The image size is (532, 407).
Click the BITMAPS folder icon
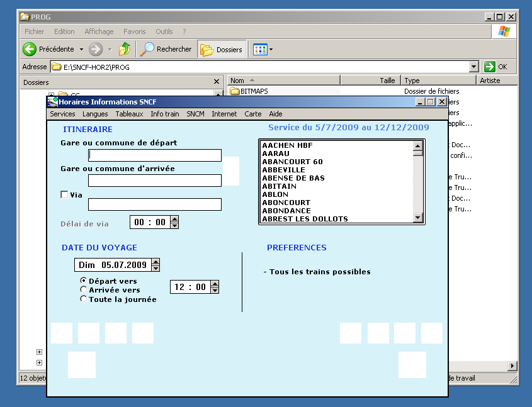point(235,91)
